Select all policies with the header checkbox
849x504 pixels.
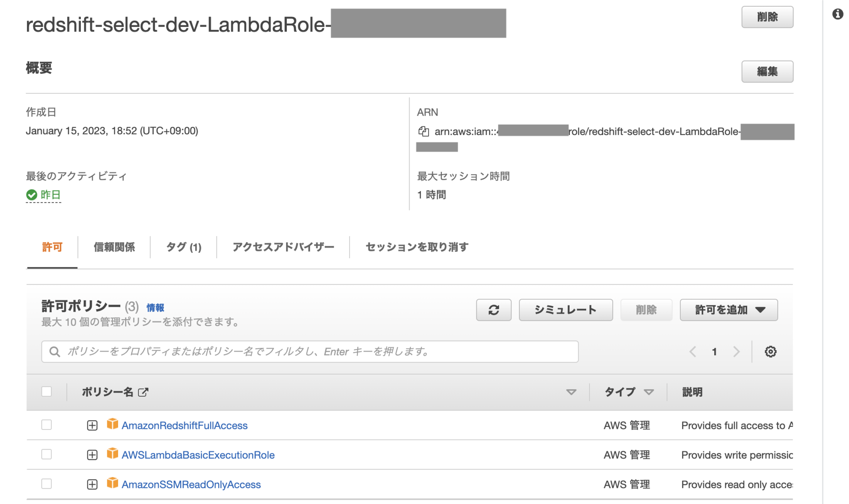(x=46, y=391)
